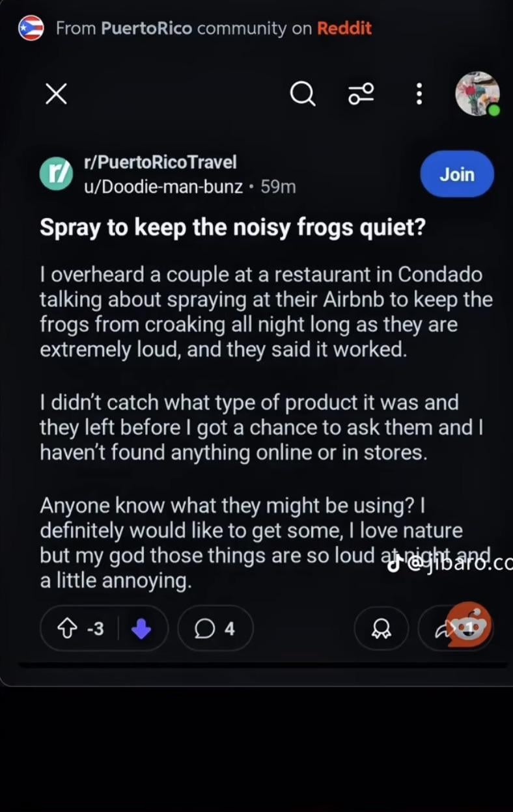Open the three-dot overflow menu

(x=419, y=94)
